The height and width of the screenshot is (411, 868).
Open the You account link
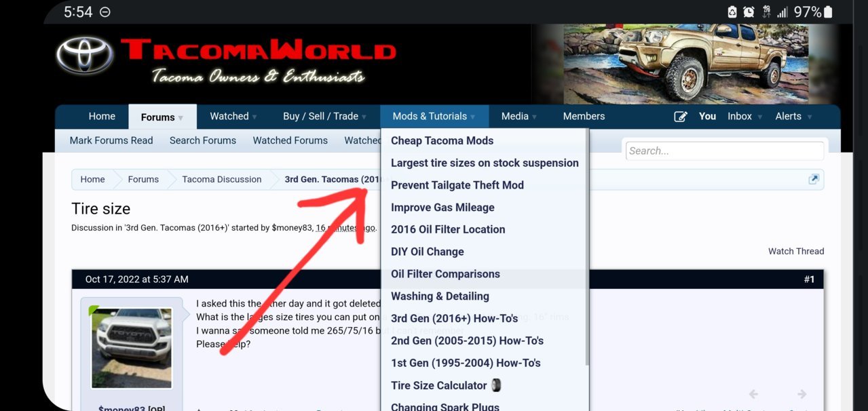coord(707,117)
